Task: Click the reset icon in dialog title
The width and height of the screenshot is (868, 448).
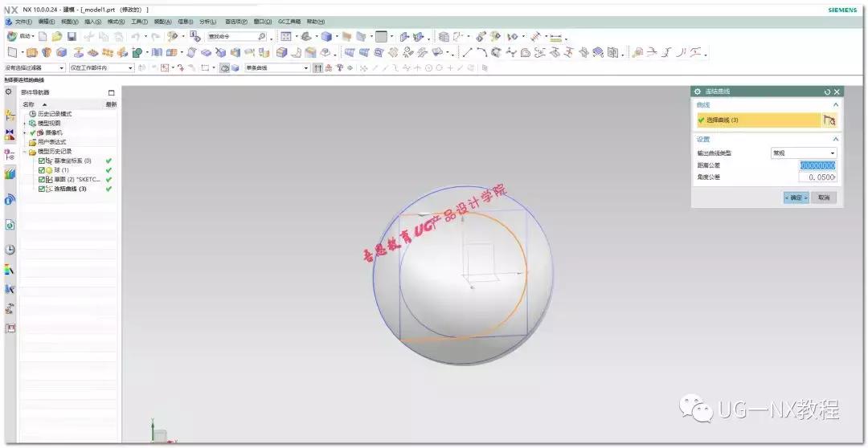Action: pyautogui.click(x=827, y=92)
